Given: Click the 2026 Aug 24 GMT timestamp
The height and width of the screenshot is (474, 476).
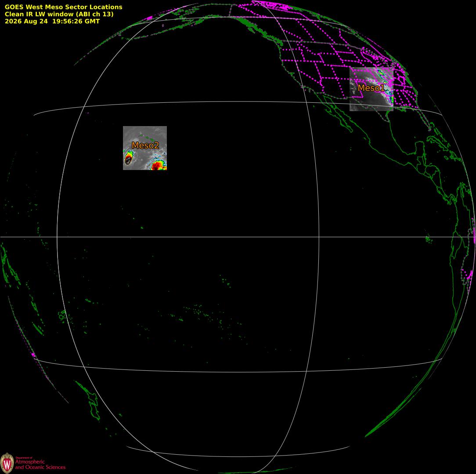Looking at the screenshot, I should [x=52, y=21].
